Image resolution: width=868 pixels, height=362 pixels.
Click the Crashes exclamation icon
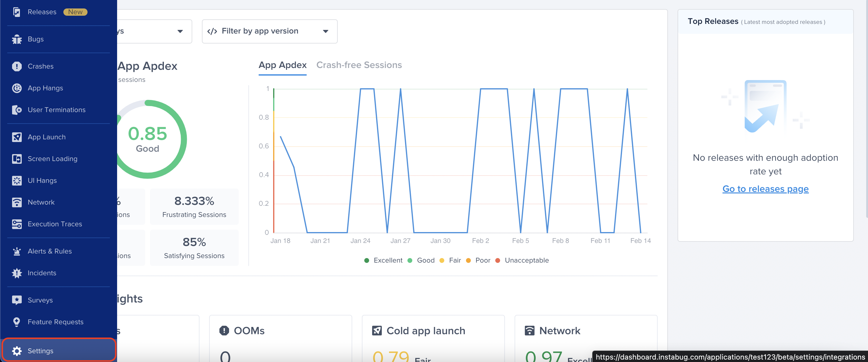click(17, 66)
